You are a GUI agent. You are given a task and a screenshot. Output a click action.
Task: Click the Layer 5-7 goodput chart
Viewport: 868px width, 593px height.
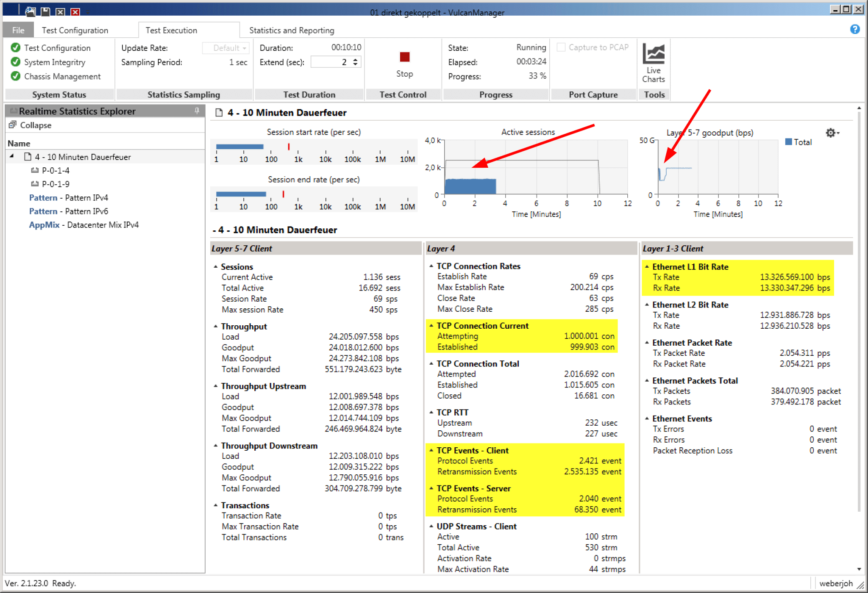click(x=718, y=167)
